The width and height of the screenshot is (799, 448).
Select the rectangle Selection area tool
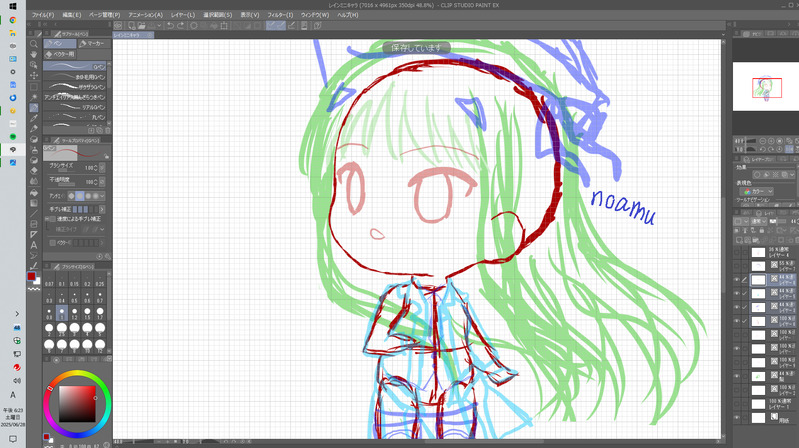pyautogui.click(x=34, y=86)
